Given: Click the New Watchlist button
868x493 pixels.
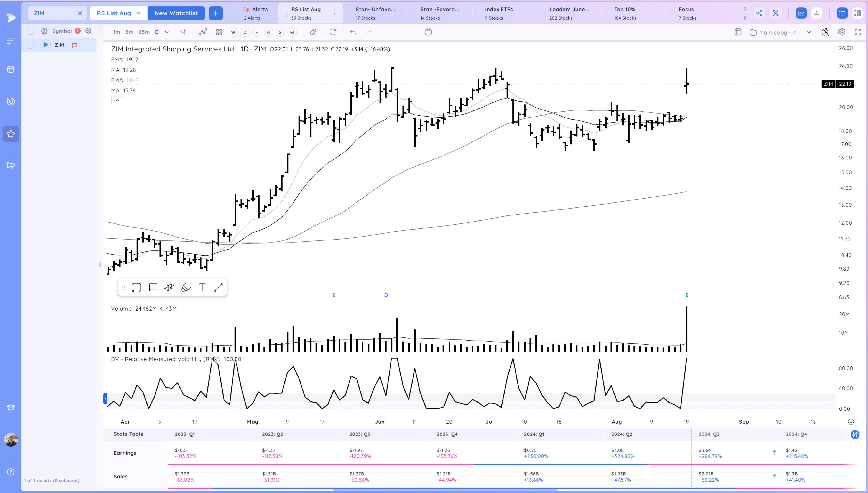Looking at the screenshot, I should (x=176, y=13).
